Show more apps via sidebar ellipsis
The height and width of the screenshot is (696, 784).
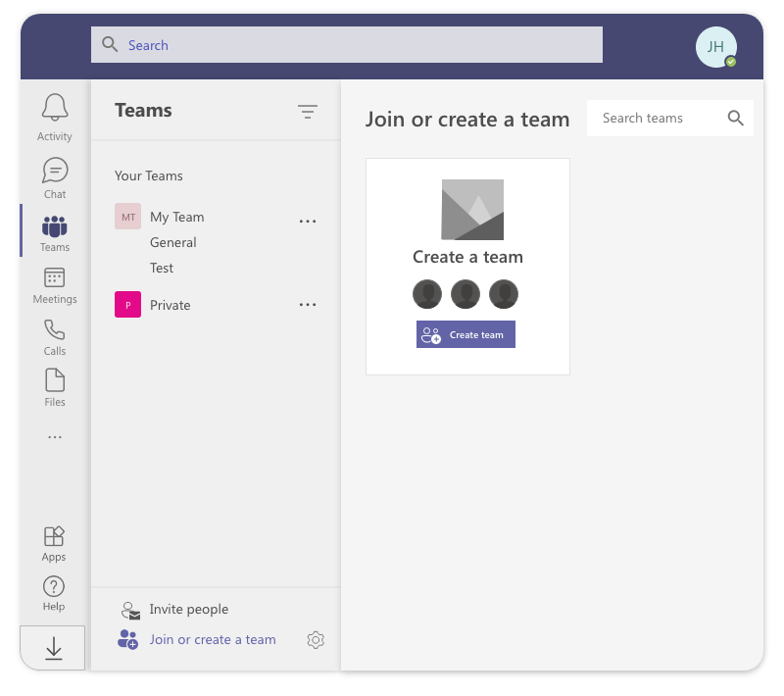tap(55, 437)
